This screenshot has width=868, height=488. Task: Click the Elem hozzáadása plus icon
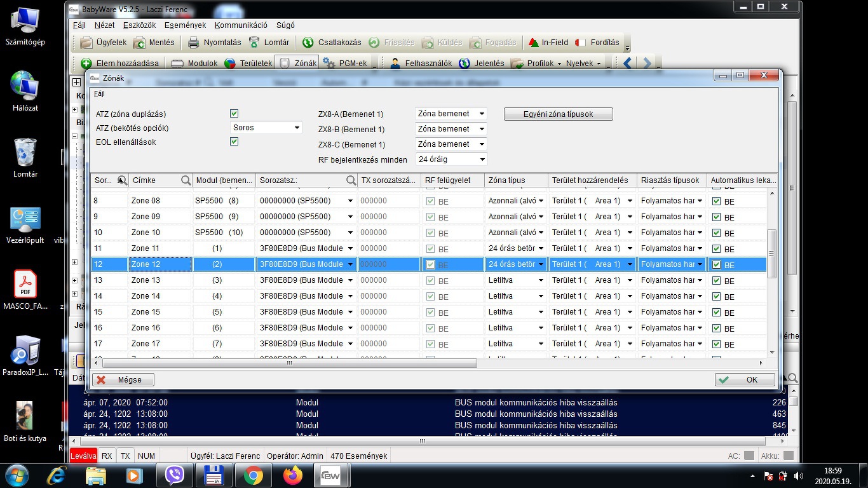point(86,64)
